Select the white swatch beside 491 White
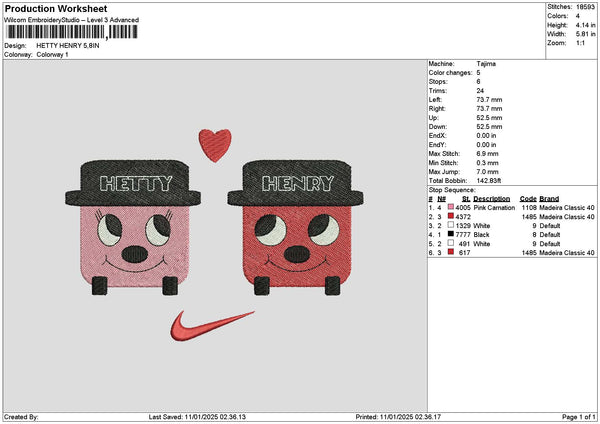The image size is (600, 424). 451,243
